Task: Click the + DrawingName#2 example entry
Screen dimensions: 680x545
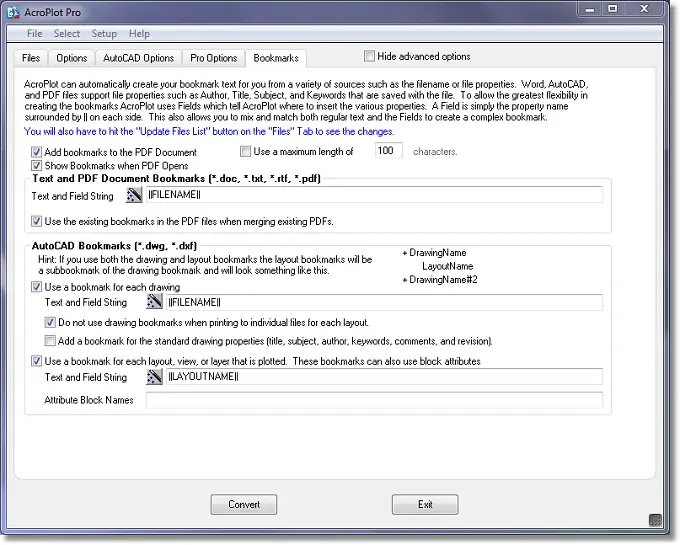Action: tap(440, 280)
